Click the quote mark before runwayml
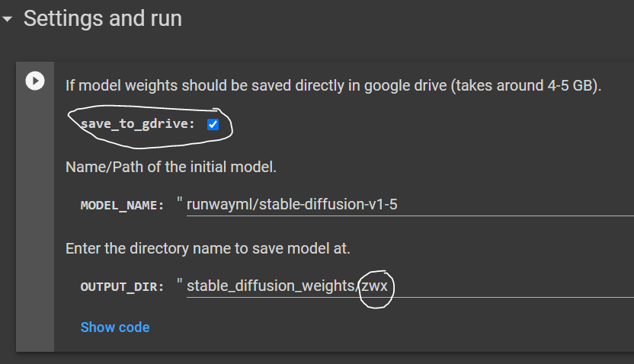Screen dimensions: 634x364 [180, 200]
